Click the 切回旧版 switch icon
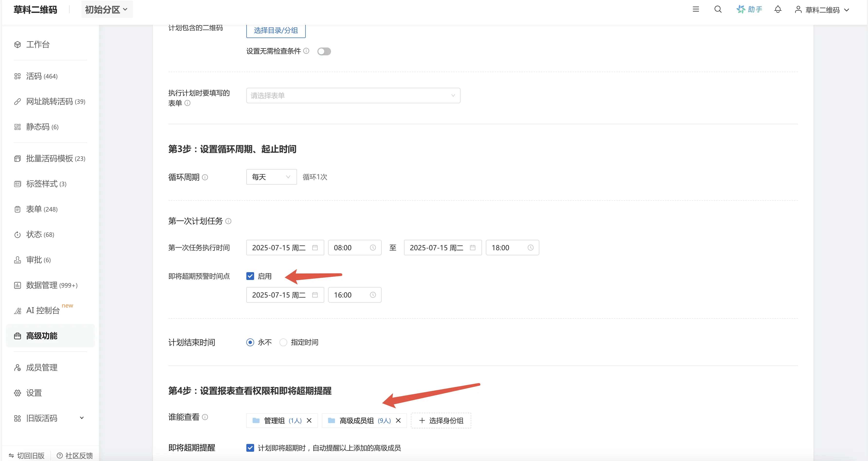 tap(11, 456)
